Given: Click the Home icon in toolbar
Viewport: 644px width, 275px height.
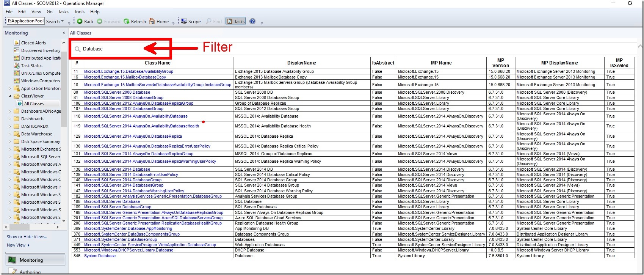Looking at the screenshot, I should 152,21.
